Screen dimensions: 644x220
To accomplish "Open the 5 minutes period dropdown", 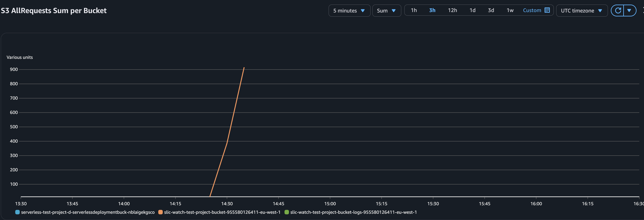I will [x=349, y=11].
